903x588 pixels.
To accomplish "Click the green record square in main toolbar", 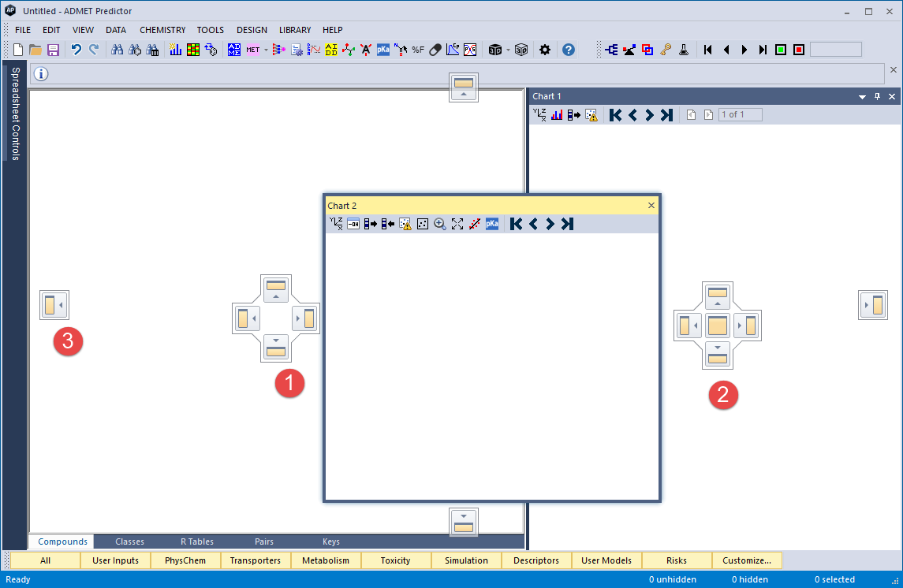I will (780, 50).
